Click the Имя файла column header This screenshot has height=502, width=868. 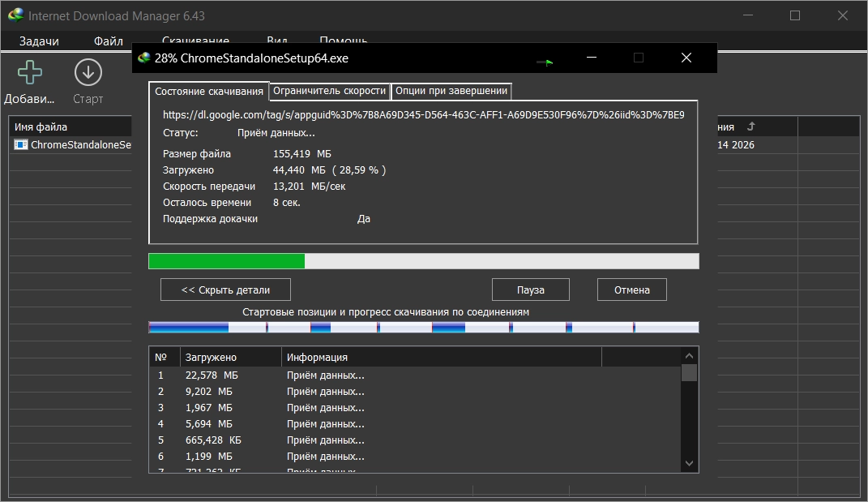(x=71, y=127)
